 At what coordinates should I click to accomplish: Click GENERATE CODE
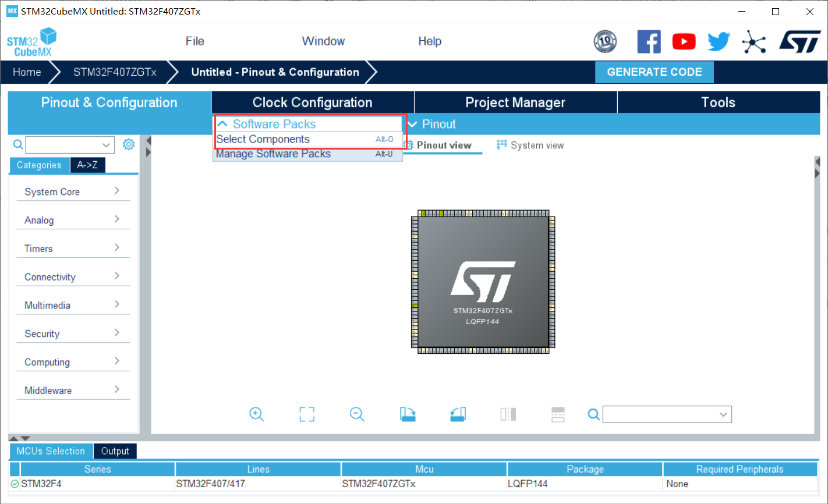tap(654, 72)
